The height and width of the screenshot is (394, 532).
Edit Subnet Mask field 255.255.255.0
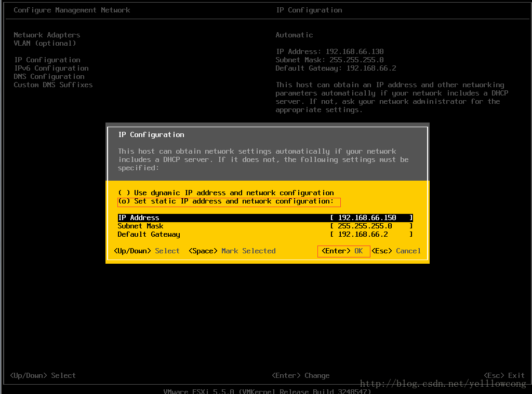click(x=371, y=226)
